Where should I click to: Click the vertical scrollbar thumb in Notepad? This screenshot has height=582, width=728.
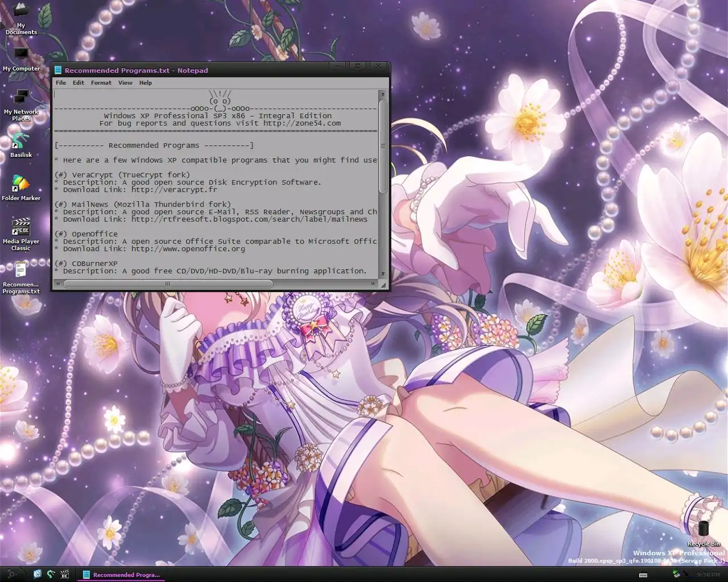pos(383,146)
